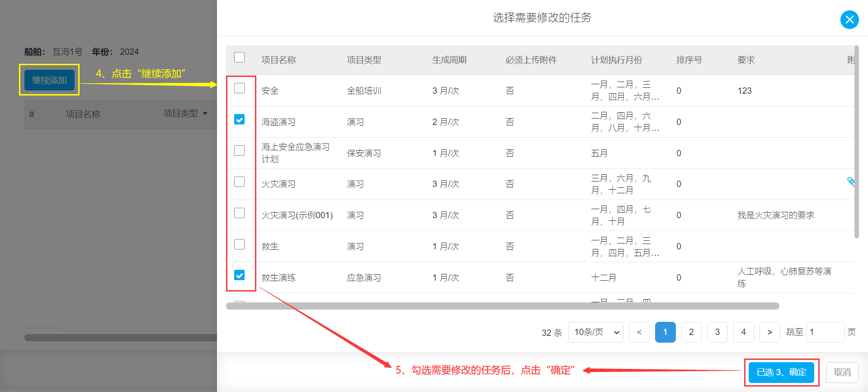Click the 选择需要修改的任务 dialog title
The image size is (868, 392).
point(542,18)
